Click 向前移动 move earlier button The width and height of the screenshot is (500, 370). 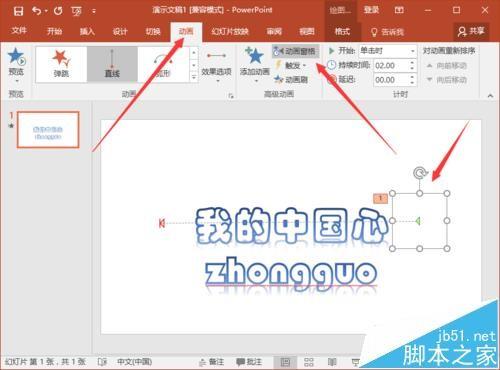pos(447,66)
